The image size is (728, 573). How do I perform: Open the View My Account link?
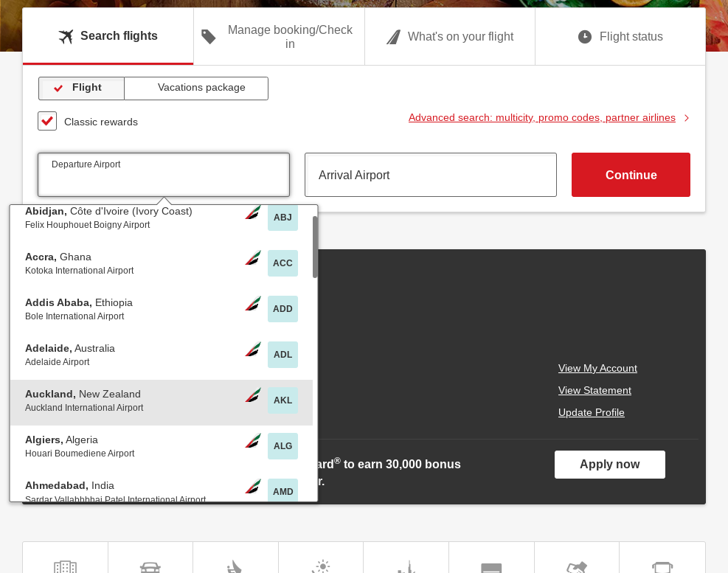597,368
